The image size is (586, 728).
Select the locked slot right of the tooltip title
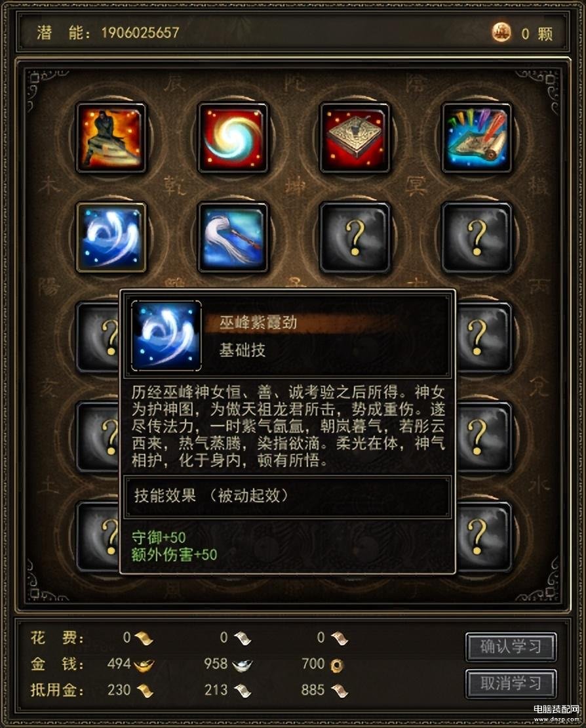pyautogui.click(x=484, y=338)
